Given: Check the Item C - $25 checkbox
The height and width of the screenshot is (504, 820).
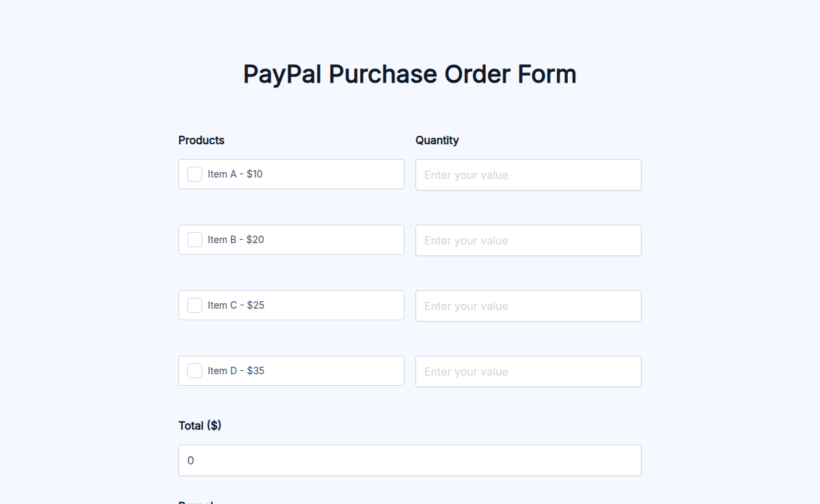Looking at the screenshot, I should coord(194,305).
